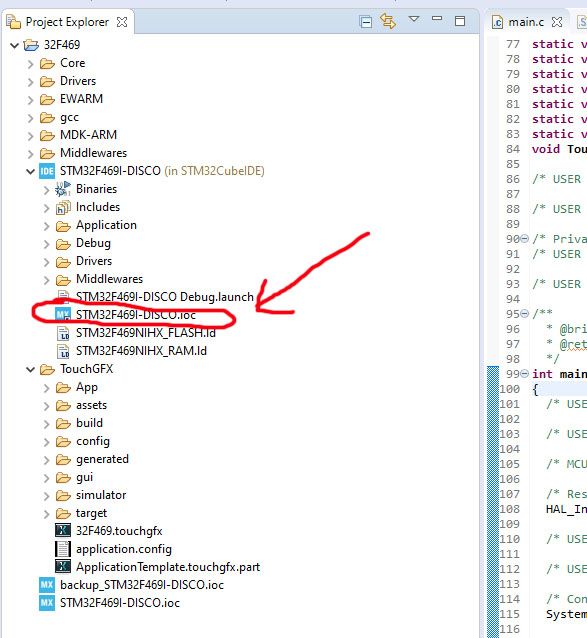Expand the Includes node
The height and width of the screenshot is (638, 587).
[x=46, y=208]
